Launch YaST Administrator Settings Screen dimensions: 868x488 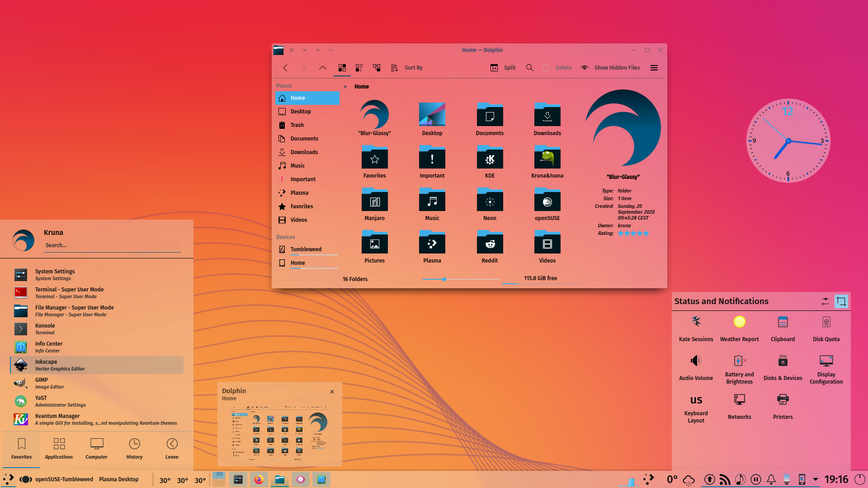pos(97,401)
